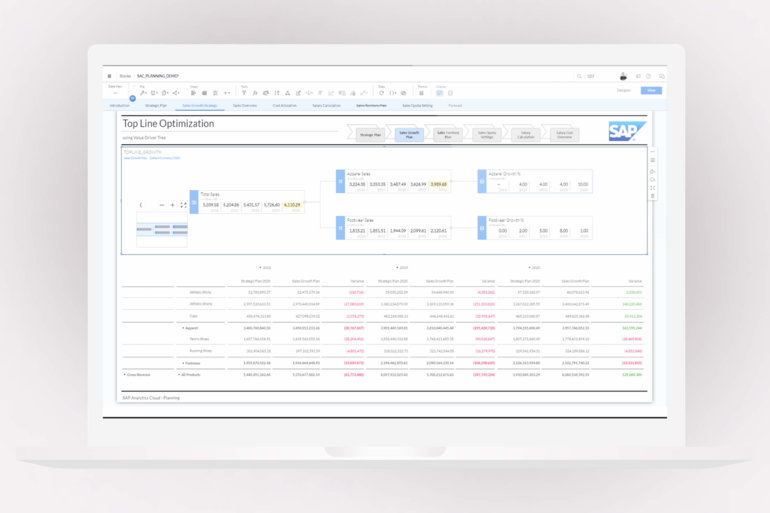Zoom out the value driver tree

click(x=162, y=205)
